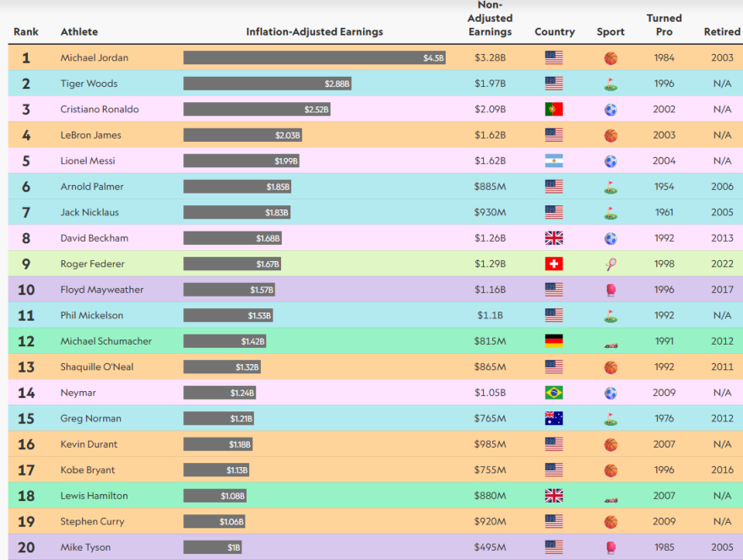Screen dimensions: 743x560
Task: Click the Non-Adjusted Earnings column header
Action: 490,19
